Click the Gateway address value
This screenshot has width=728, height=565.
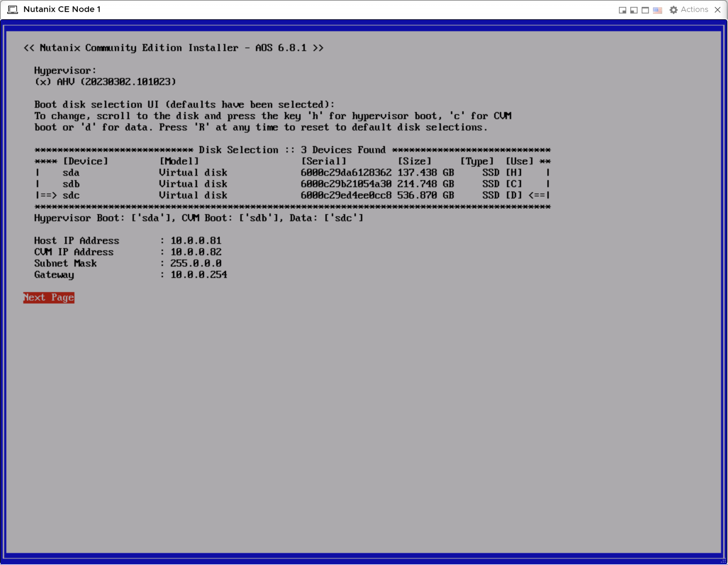pyautogui.click(x=198, y=275)
